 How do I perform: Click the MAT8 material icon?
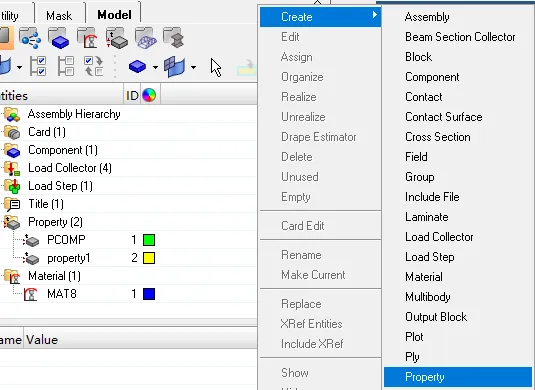pyautogui.click(x=31, y=294)
